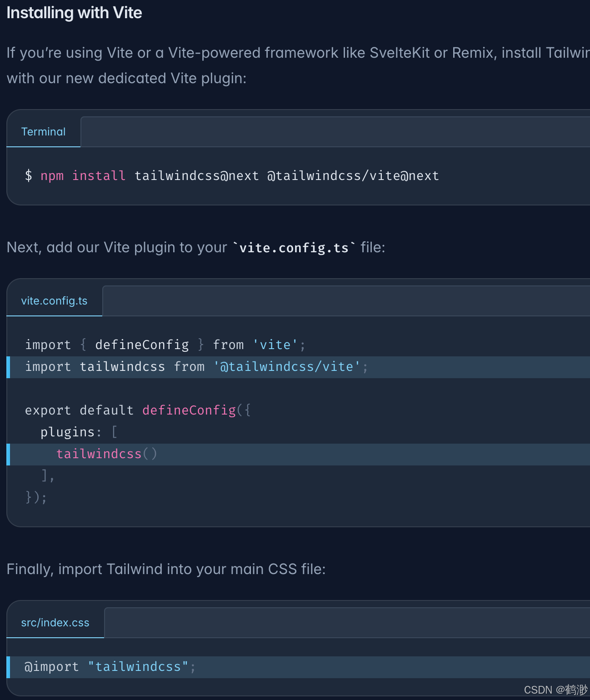Viewport: 590px width, 700px height.
Task: Click the line importing defineConfig from 'vite'
Action: tap(165, 345)
